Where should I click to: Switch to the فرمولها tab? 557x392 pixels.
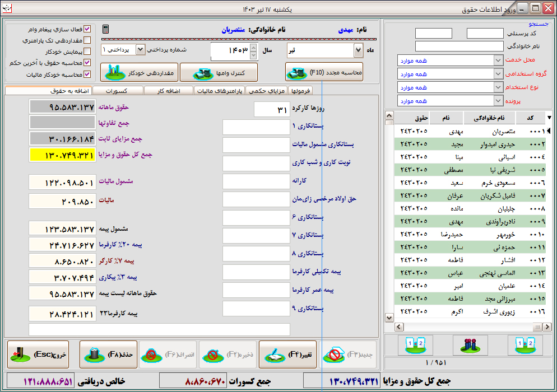300,91
